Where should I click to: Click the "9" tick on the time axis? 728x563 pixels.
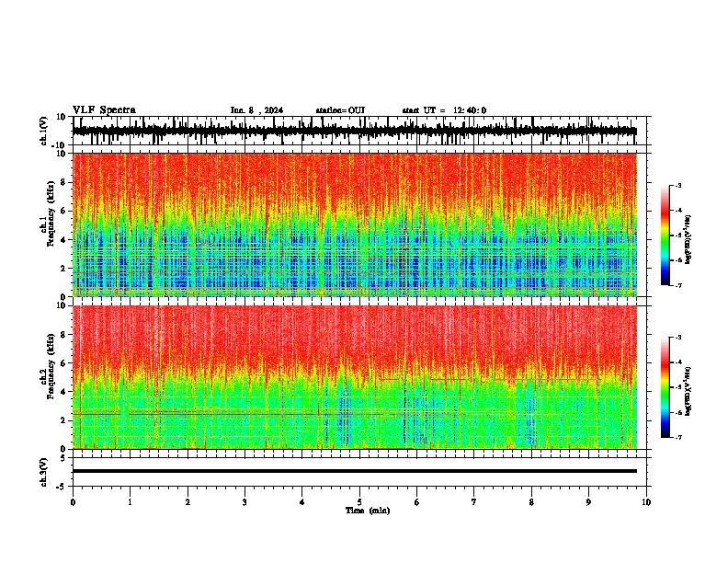tap(588, 502)
